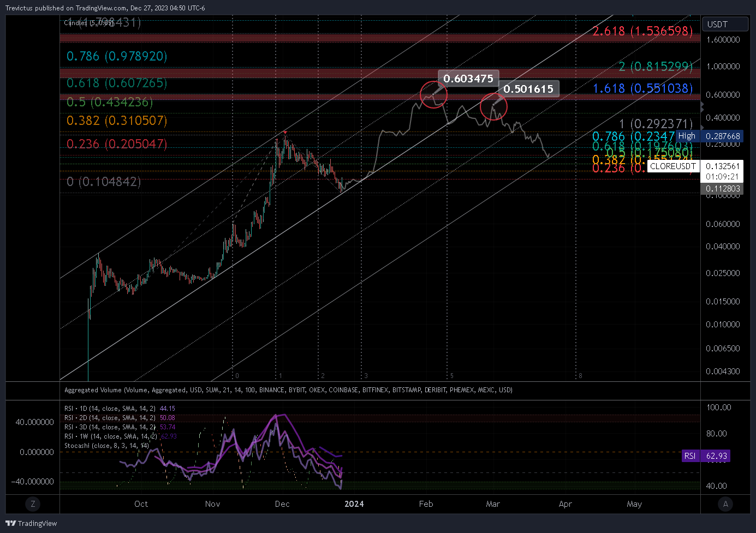Click the 100.00 RSI axis tick
The width and height of the screenshot is (756, 533).
(718, 408)
